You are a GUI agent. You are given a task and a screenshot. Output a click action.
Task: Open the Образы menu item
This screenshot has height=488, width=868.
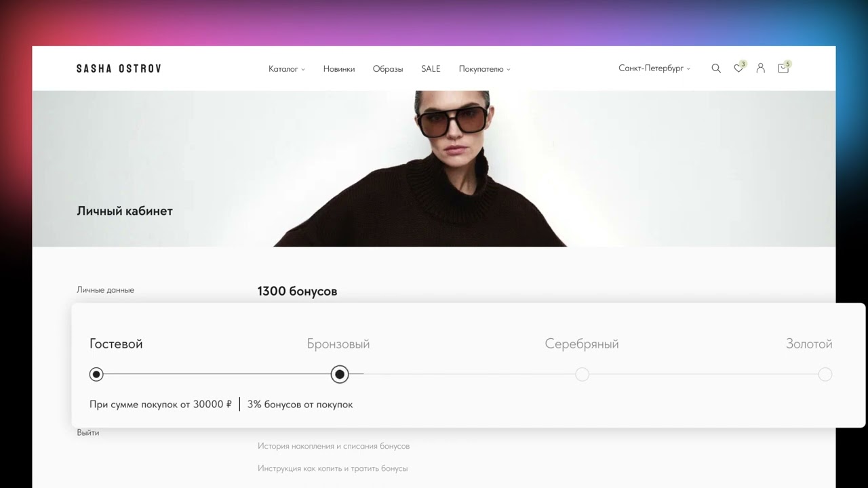[388, 69]
